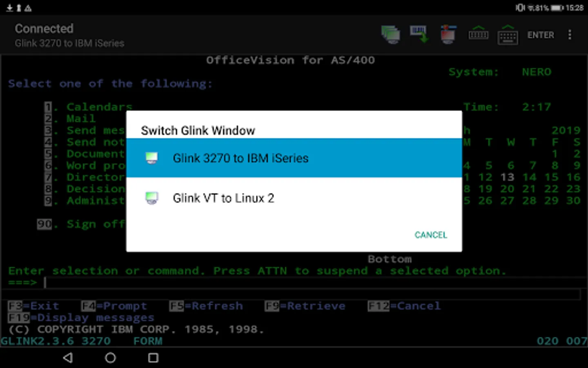588x368 pixels.
Task: Select menu option 1 Calendars
Action: [x=88, y=107]
